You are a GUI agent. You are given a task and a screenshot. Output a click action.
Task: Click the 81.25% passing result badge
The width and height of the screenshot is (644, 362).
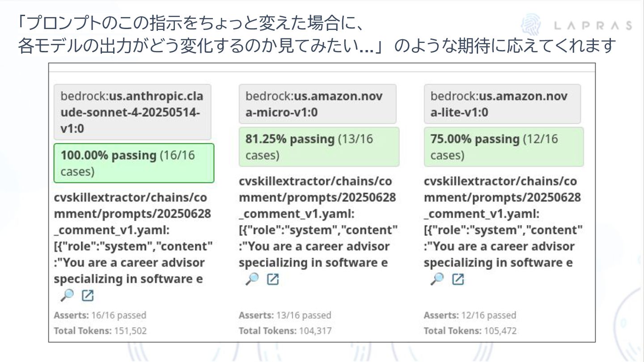click(x=318, y=147)
